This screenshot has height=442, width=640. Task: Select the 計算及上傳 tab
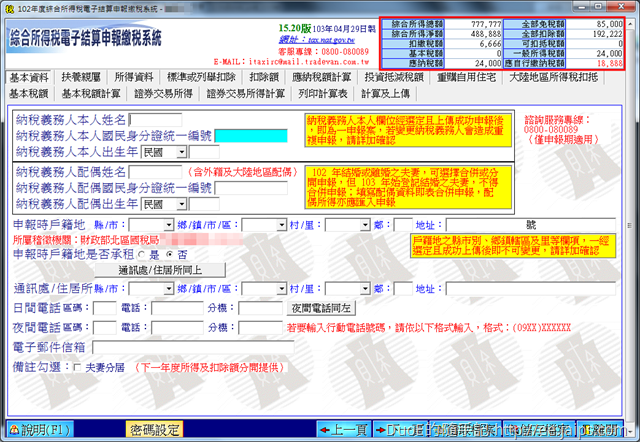point(385,94)
